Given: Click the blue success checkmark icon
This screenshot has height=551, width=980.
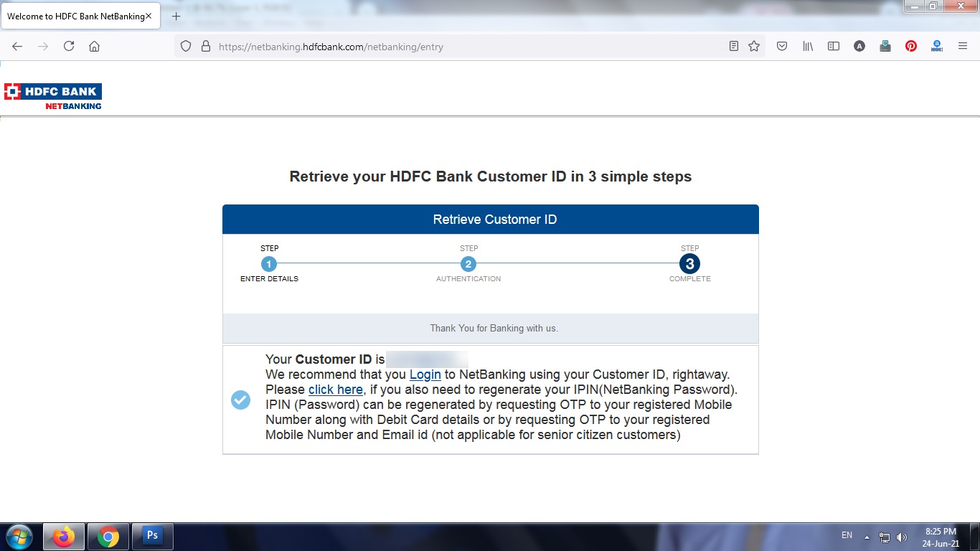Looking at the screenshot, I should (241, 400).
